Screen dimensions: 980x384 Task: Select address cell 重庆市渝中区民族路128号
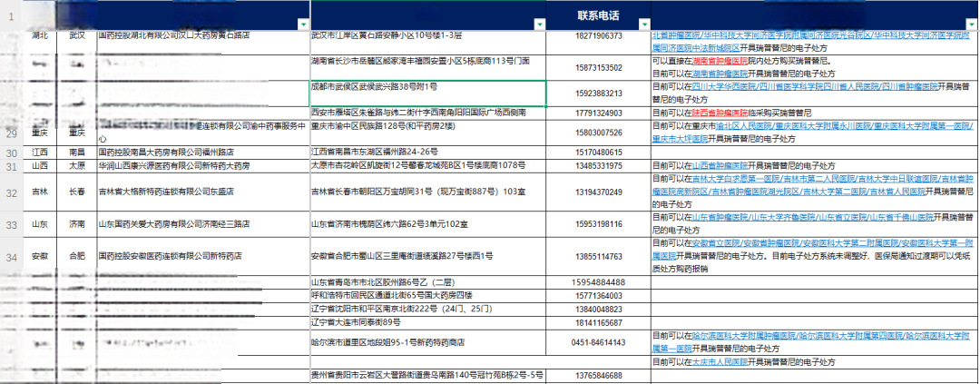(428, 133)
